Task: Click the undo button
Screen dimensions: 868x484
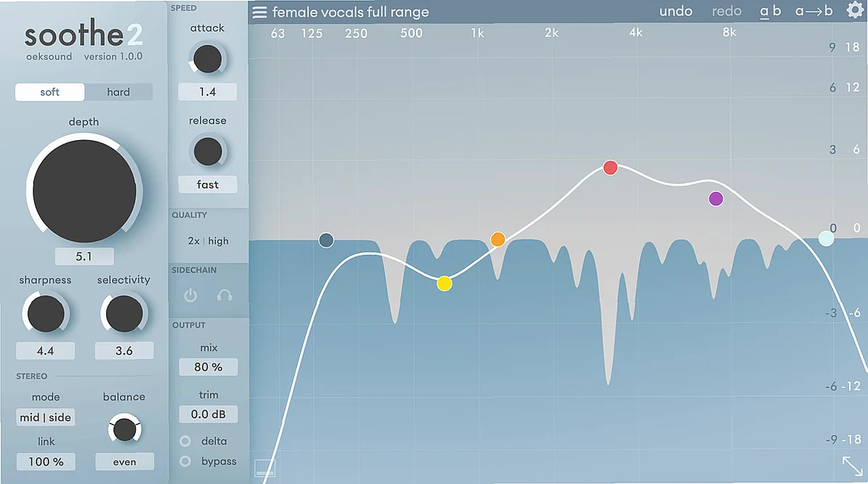Action: 676,12
